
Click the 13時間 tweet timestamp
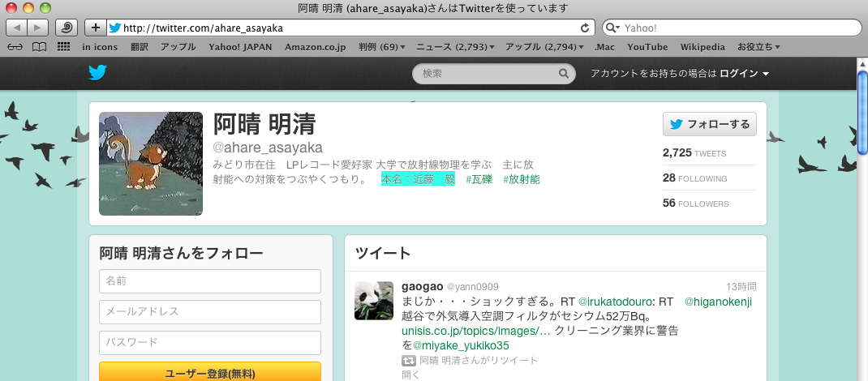click(x=741, y=286)
